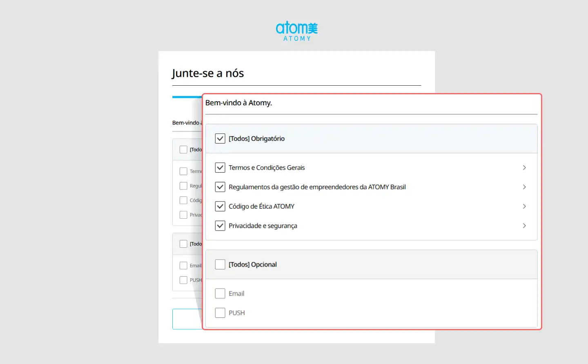588x364 pixels.
Task: Click the Termos e Condições Gerais label text
Action: [x=267, y=168]
